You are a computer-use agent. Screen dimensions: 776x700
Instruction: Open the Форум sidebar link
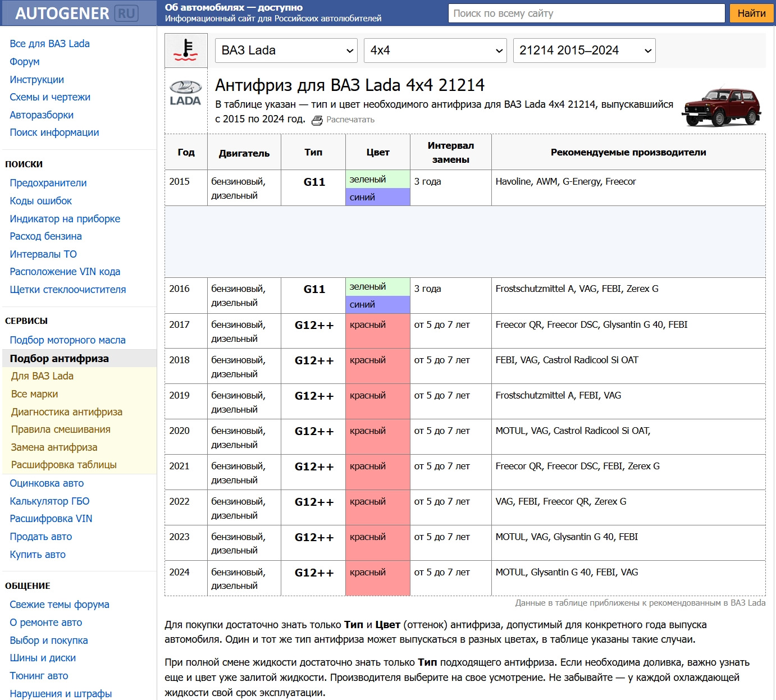tap(25, 62)
